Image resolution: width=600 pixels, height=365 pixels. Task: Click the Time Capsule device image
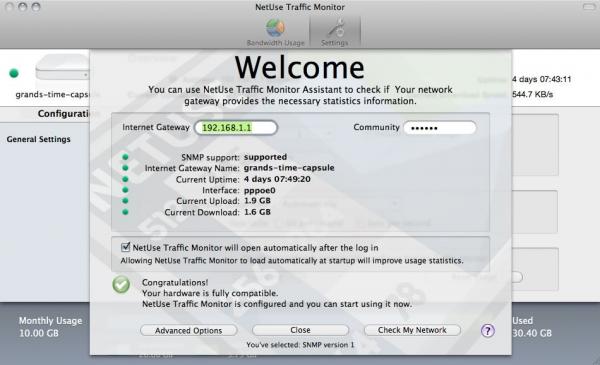[62, 67]
